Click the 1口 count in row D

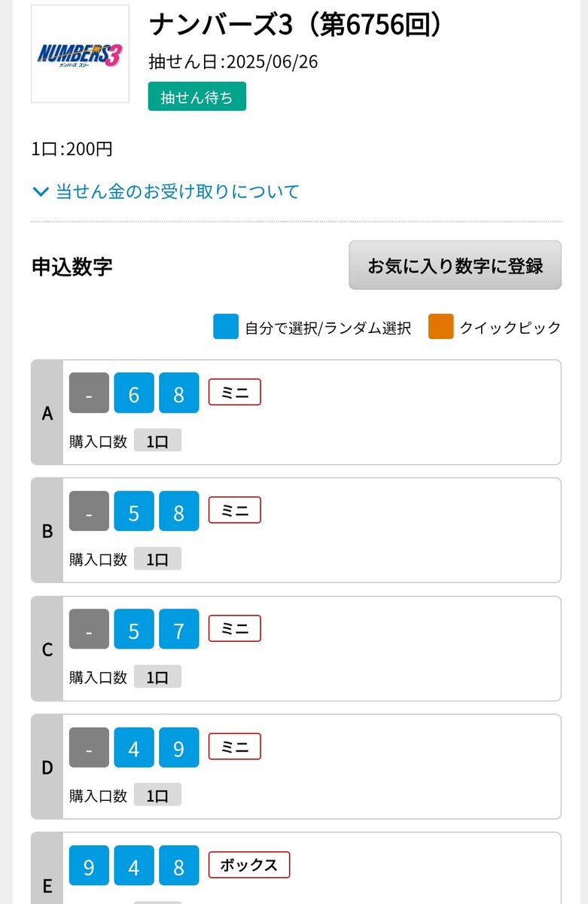[x=157, y=795]
